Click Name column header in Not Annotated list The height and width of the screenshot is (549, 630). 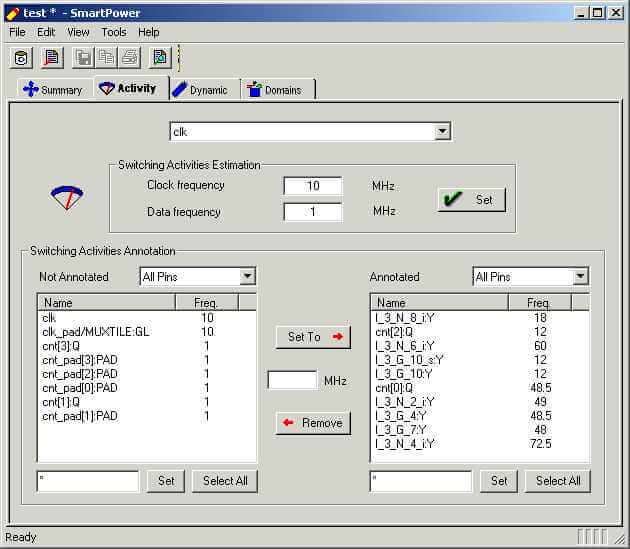106,303
